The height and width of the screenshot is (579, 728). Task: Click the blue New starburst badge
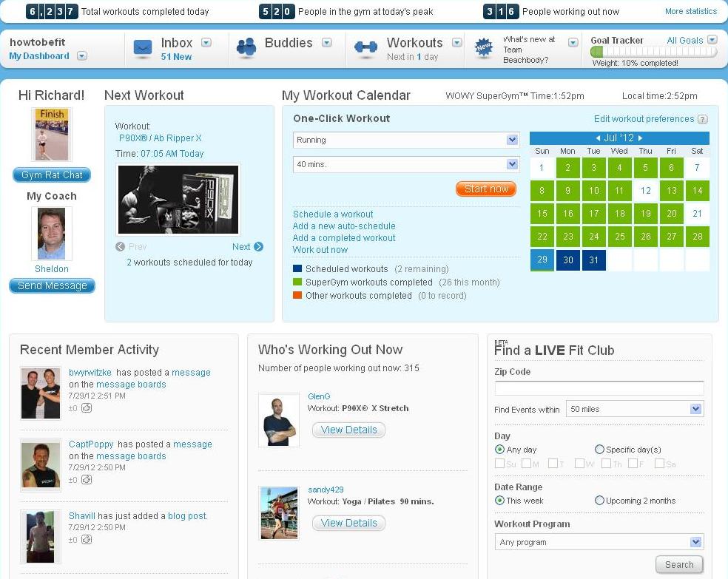483,49
